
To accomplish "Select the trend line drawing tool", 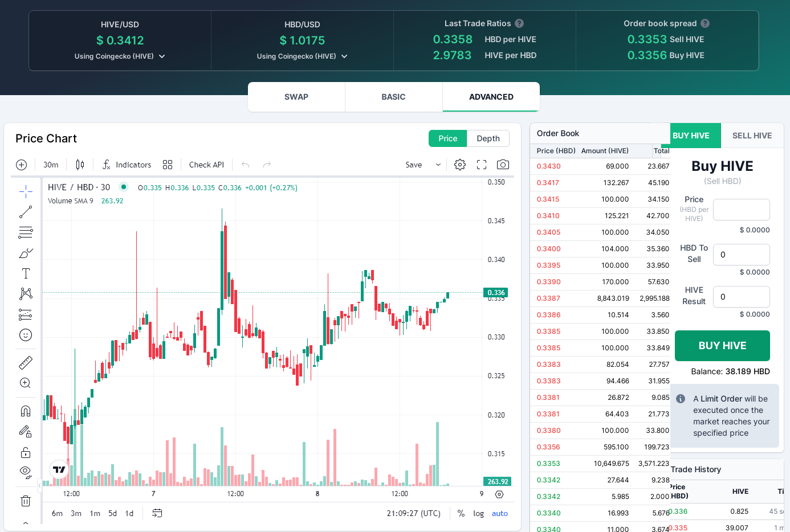I will coord(26,212).
